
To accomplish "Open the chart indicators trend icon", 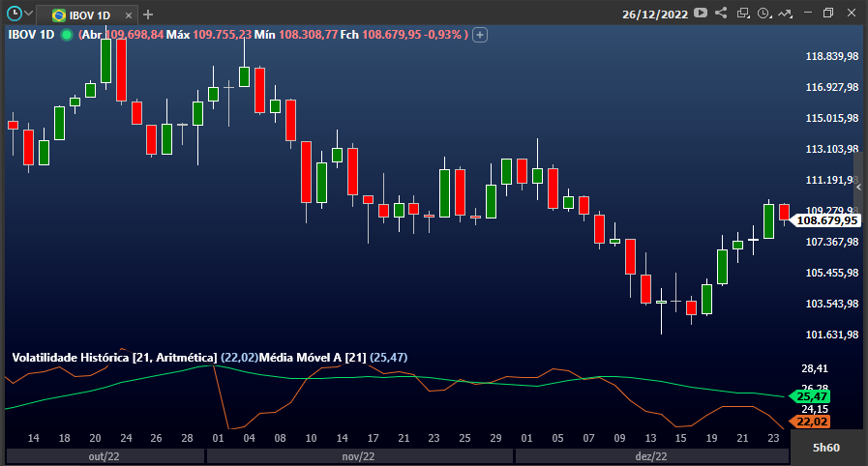I will 785,14.
